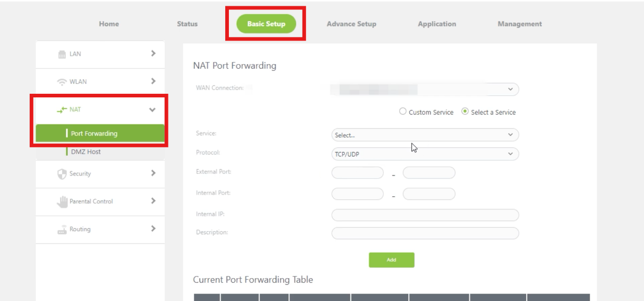Click the NAT arrows icon
Screen dimensions: 644x301
click(60, 111)
